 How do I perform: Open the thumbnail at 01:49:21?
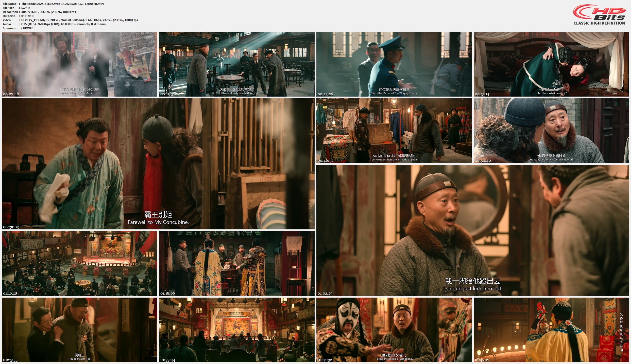[551, 330]
